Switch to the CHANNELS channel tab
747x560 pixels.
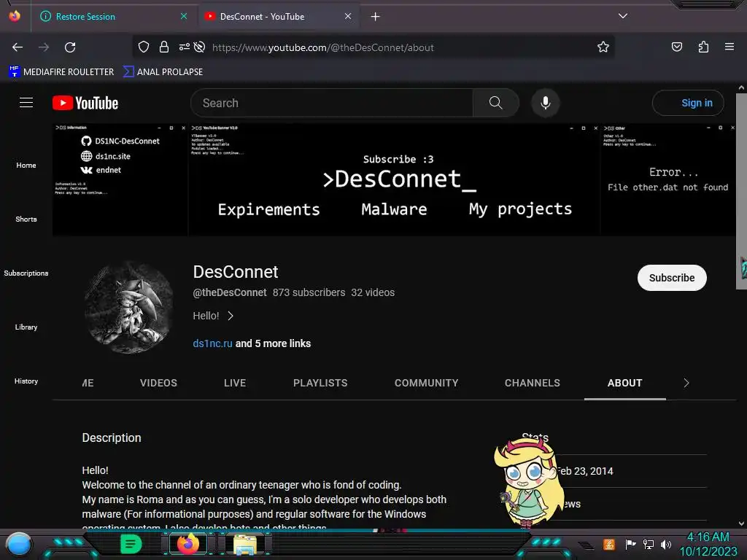532,383
